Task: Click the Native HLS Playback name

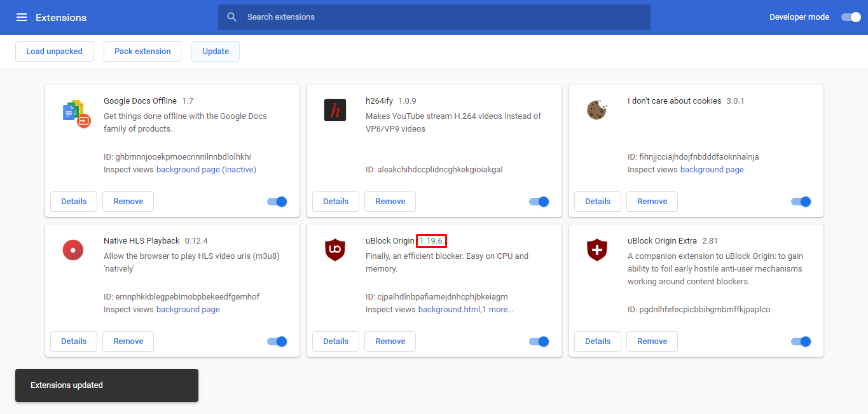Action: (142, 241)
